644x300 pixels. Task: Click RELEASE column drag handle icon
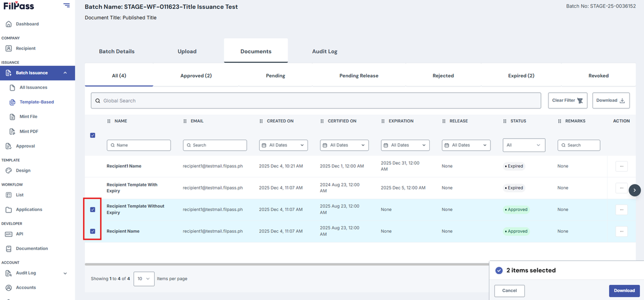pos(444,121)
